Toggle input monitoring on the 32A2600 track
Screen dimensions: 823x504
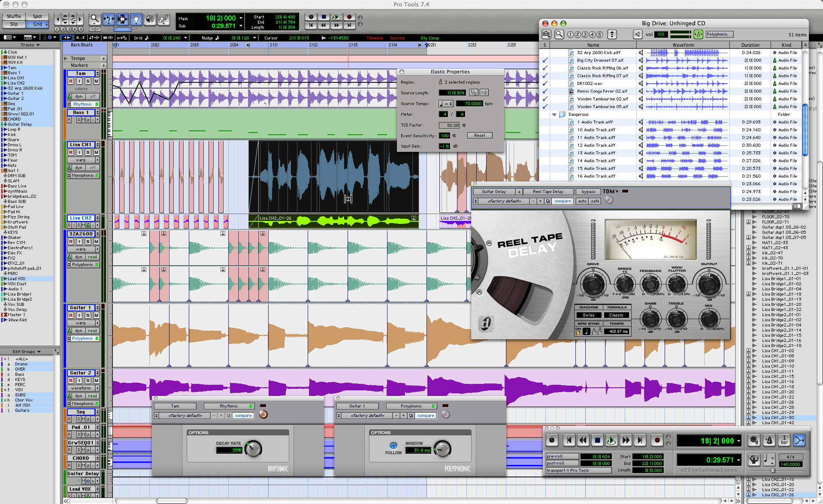[79, 241]
